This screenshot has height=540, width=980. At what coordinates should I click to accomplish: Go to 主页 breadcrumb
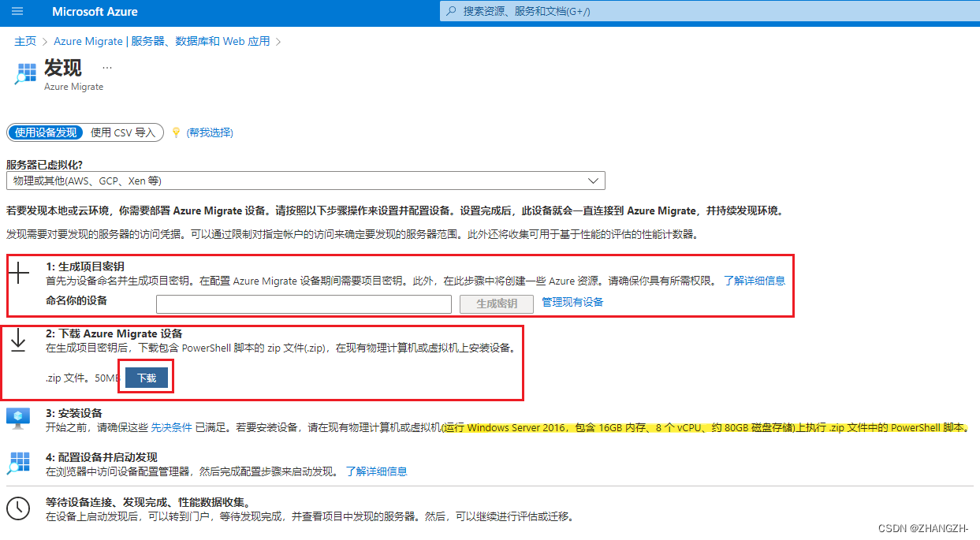click(25, 41)
